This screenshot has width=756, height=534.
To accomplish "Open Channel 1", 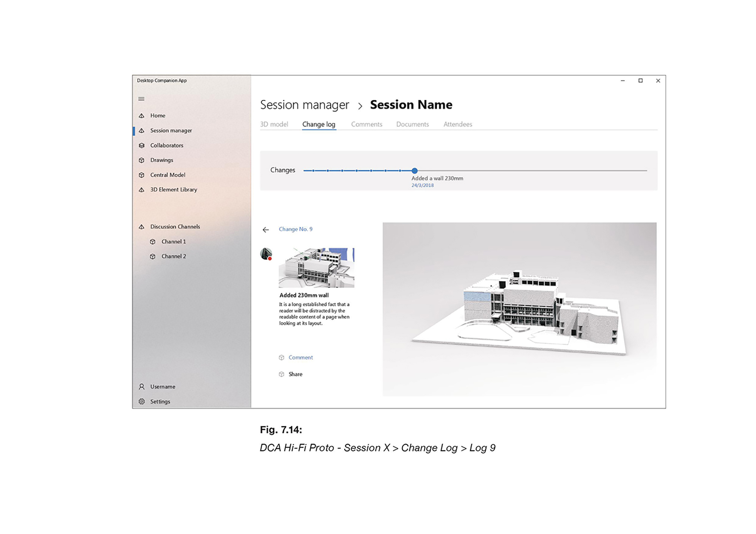I will pyautogui.click(x=174, y=242).
